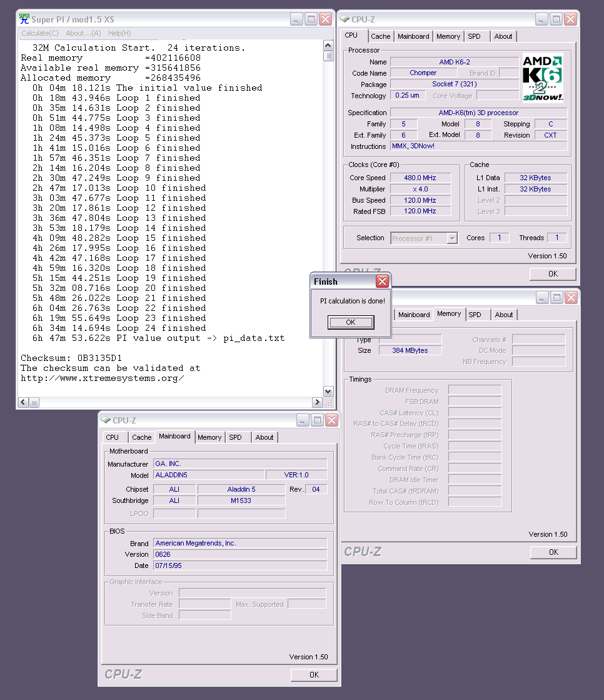Viewport: 604px width, 700px height.
Task: Switch to Cache tab in top CPU-Z window
Action: pyautogui.click(x=381, y=36)
